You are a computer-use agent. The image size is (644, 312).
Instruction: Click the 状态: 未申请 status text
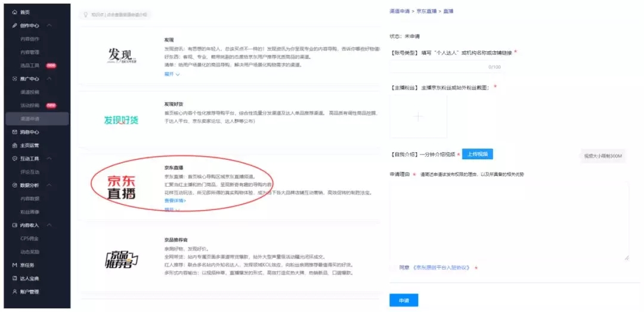point(404,36)
